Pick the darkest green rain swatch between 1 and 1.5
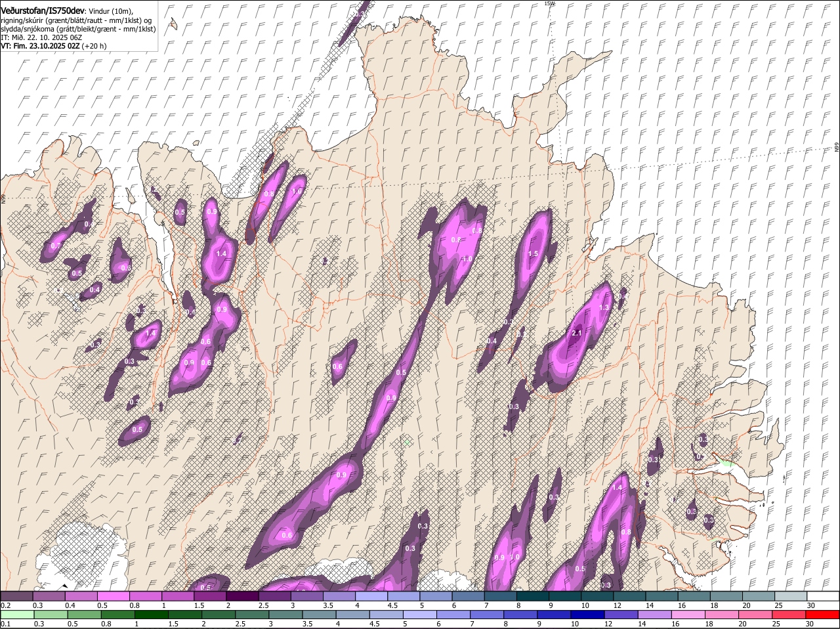840x629 pixels. tap(152, 615)
